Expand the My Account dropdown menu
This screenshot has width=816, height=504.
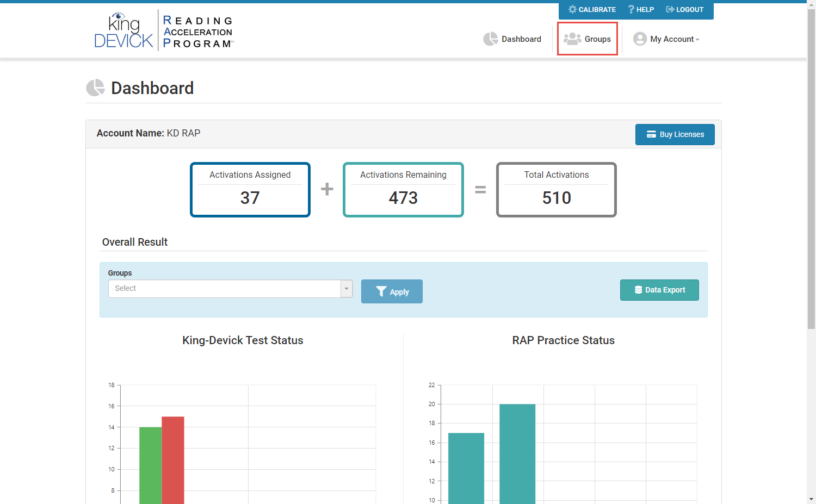click(x=666, y=39)
